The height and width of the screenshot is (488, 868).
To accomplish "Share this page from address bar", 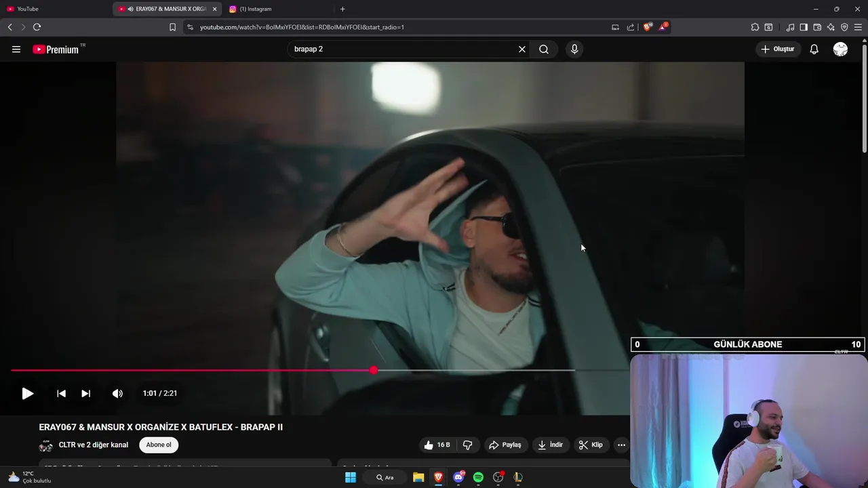I will click(x=631, y=27).
